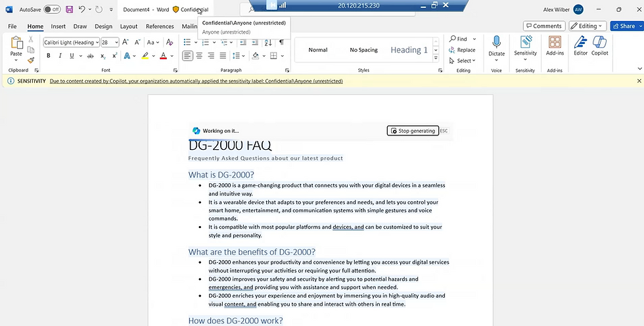This screenshot has height=326, width=644.
Task: Click Find in Editing group
Action: click(x=459, y=39)
